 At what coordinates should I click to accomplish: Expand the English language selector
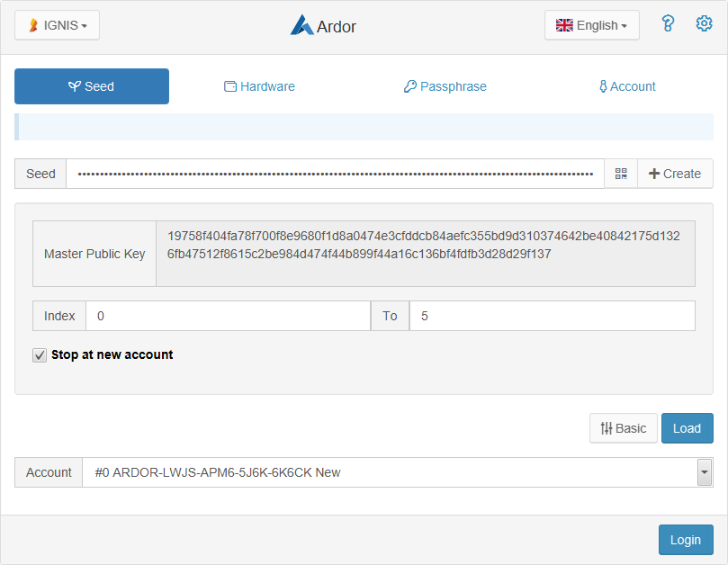click(x=591, y=25)
